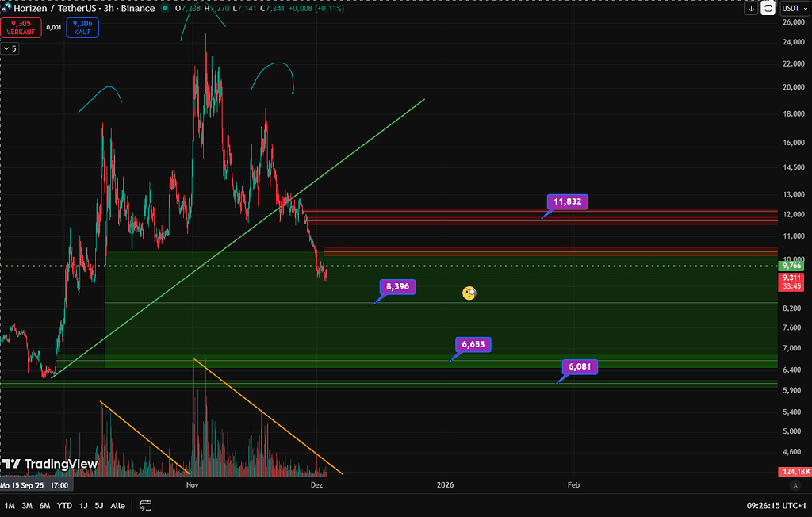Expand the collapsed indicators legend showing 5
Viewport: 812px width, 517px height.
coord(10,48)
